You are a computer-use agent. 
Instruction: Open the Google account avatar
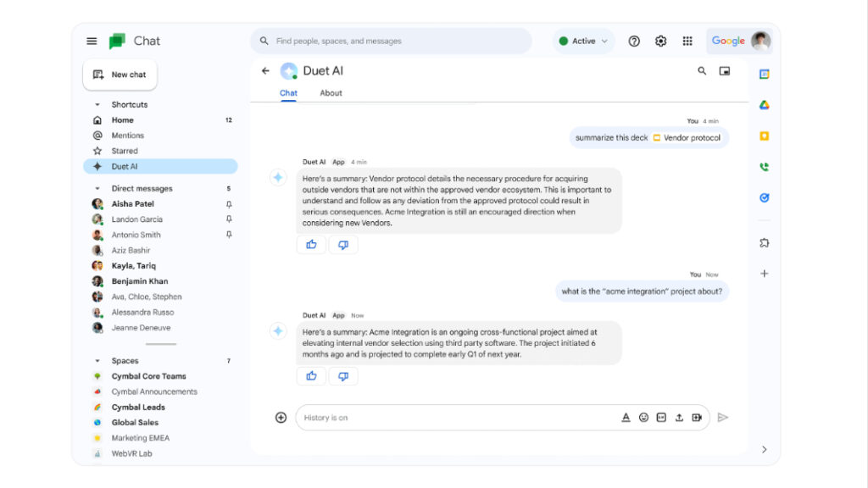click(760, 41)
